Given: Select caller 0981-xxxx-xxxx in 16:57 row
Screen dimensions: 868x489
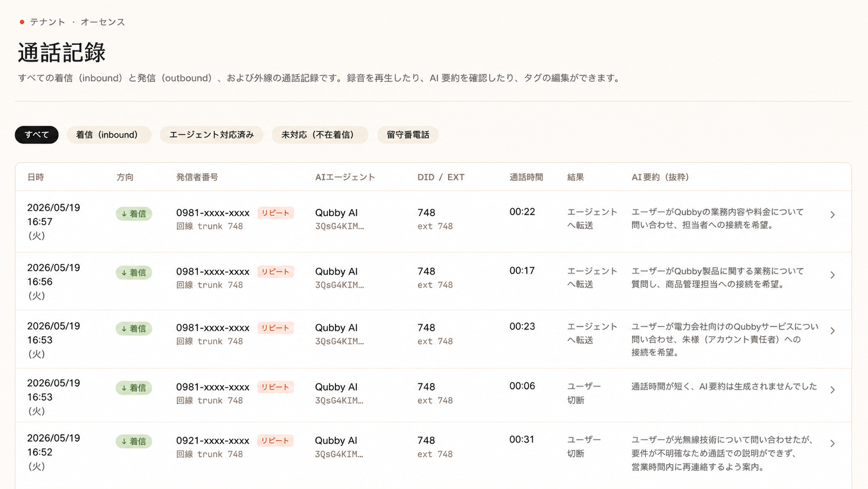Looking at the screenshot, I should [x=213, y=213].
